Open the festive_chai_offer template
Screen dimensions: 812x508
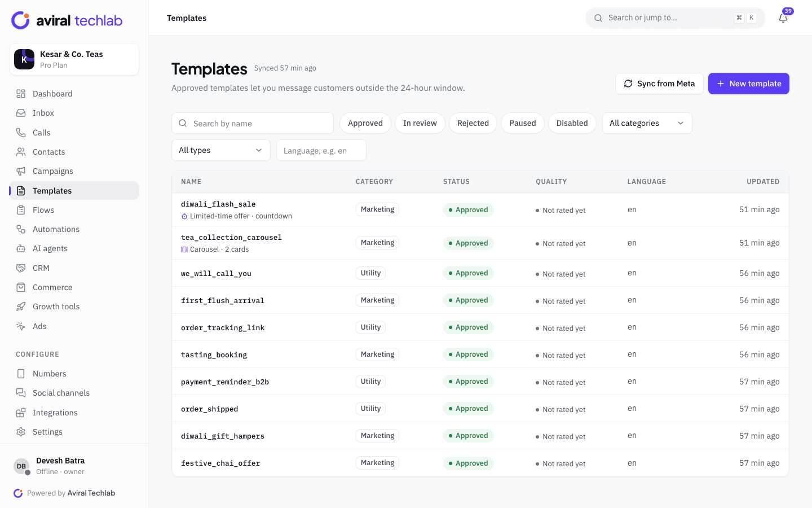tap(480, 463)
